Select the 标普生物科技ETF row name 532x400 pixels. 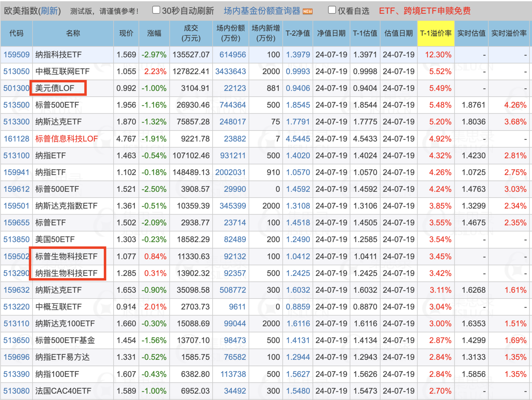pos(66,257)
